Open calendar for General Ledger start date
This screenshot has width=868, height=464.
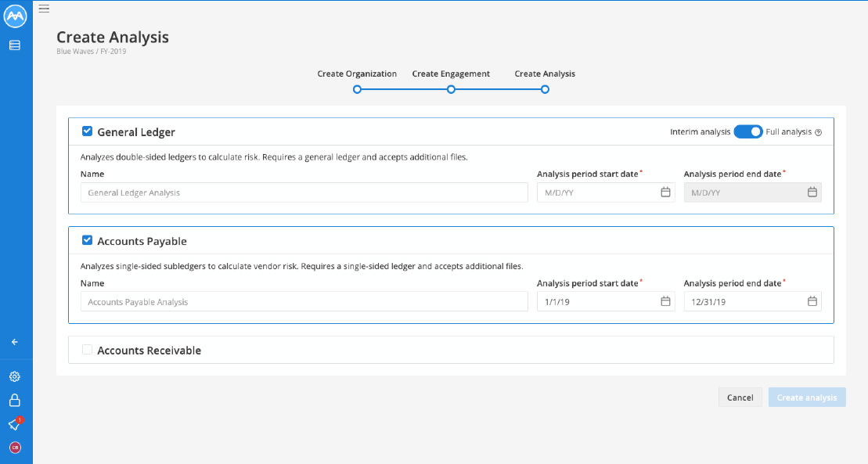tap(665, 192)
